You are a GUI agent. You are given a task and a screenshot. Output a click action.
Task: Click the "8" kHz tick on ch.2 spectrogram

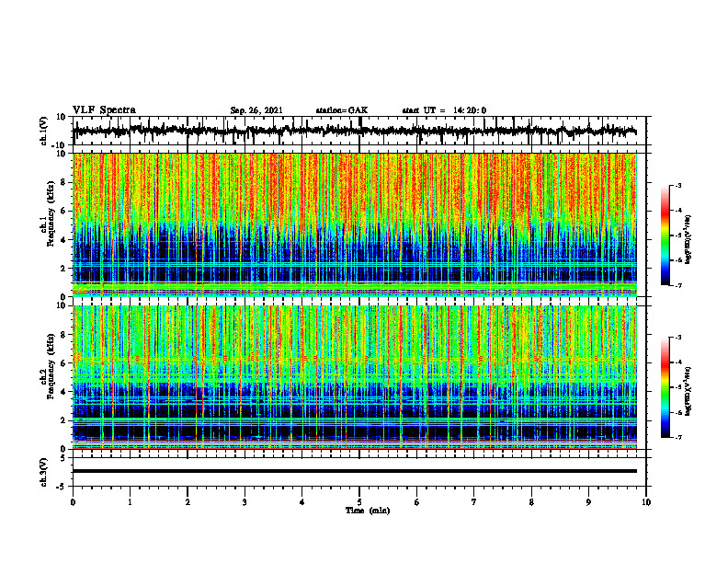tap(63, 335)
